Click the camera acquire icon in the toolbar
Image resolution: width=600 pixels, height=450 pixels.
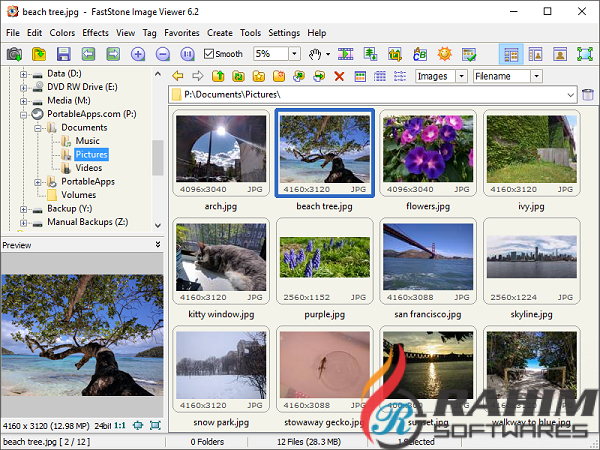click(14, 54)
